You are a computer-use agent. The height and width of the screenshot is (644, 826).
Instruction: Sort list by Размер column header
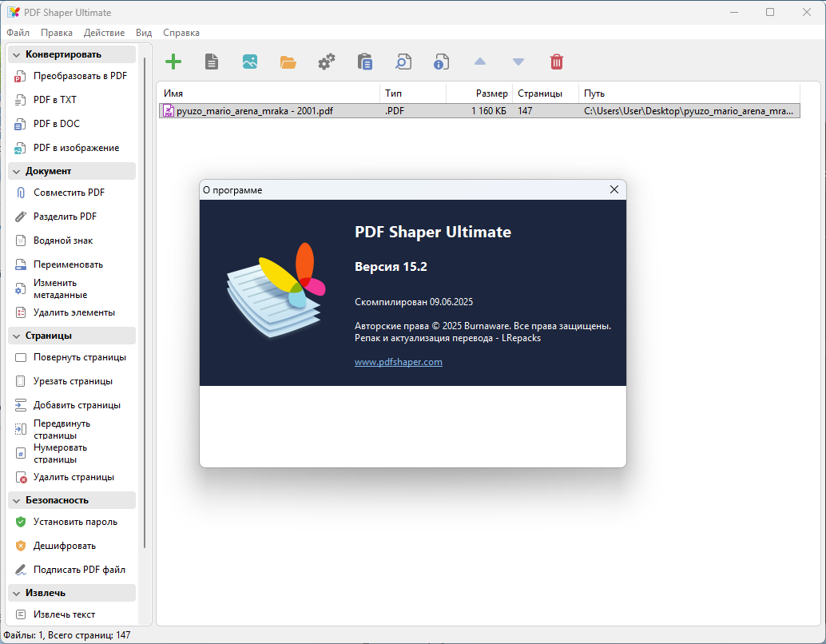click(x=479, y=93)
